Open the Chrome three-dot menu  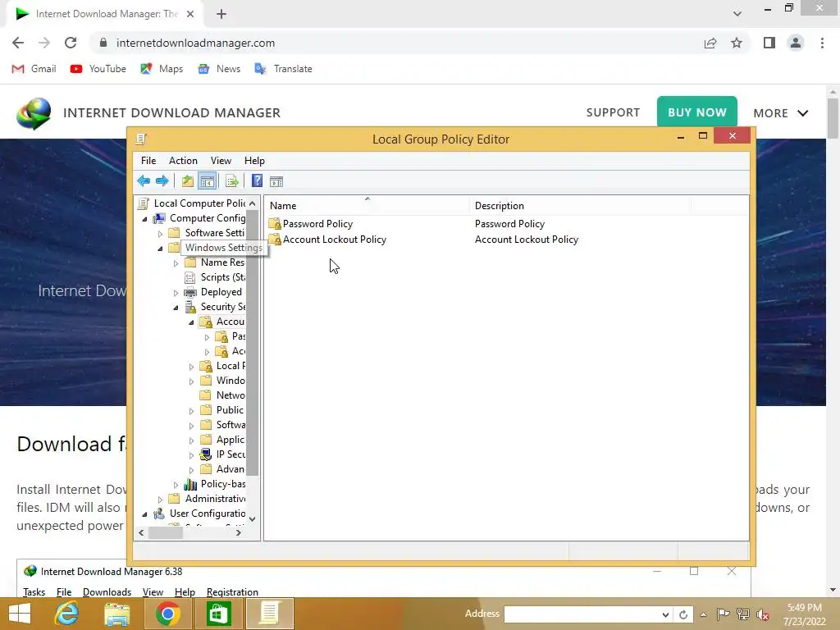coord(822,43)
